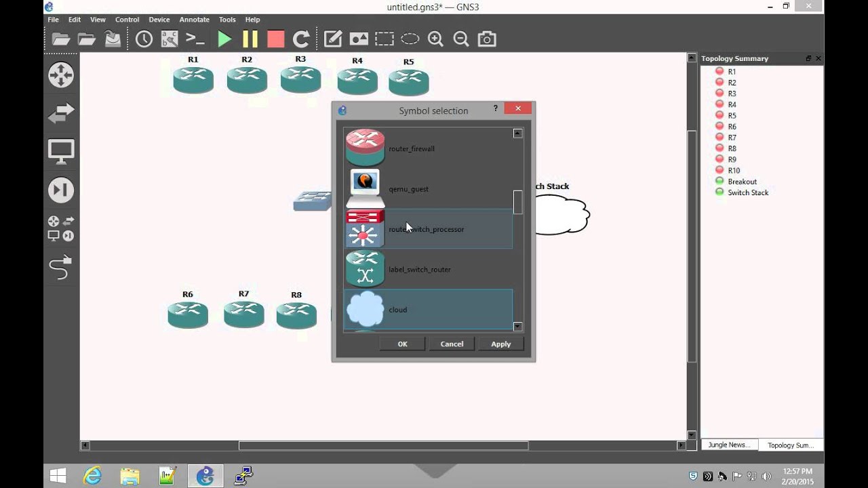Open the Device menu
Image resolution: width=868 pixels, height=488 pixels.
pos(159,20)
